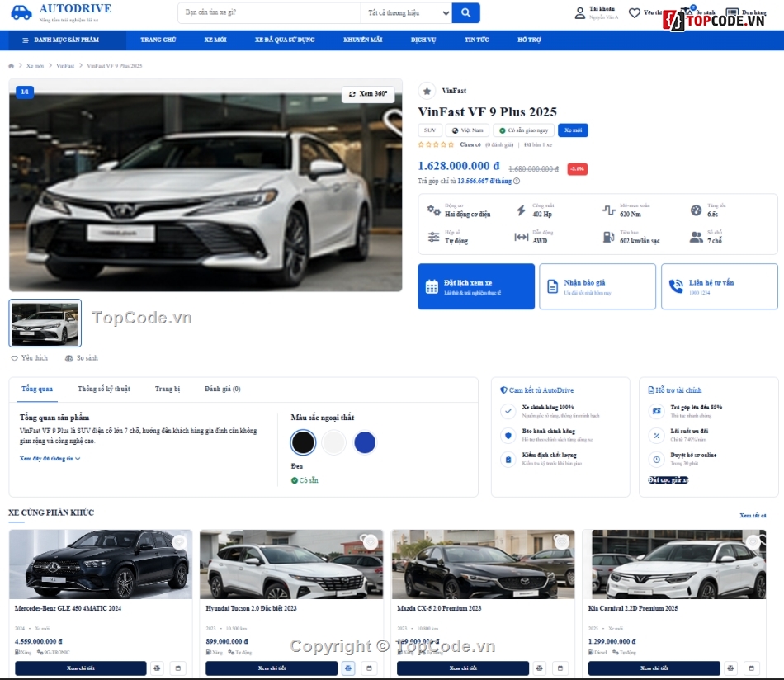Open the account profile icon
The image size is (784, 680).
coord(579,13)
